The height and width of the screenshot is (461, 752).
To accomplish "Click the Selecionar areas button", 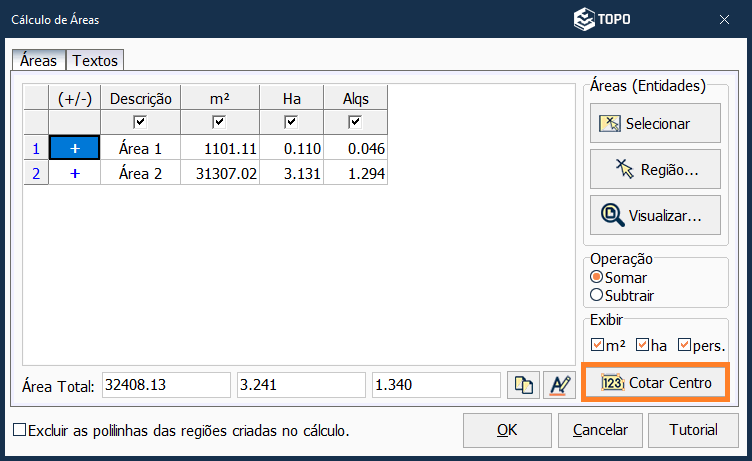I will (x=655, y=124).
